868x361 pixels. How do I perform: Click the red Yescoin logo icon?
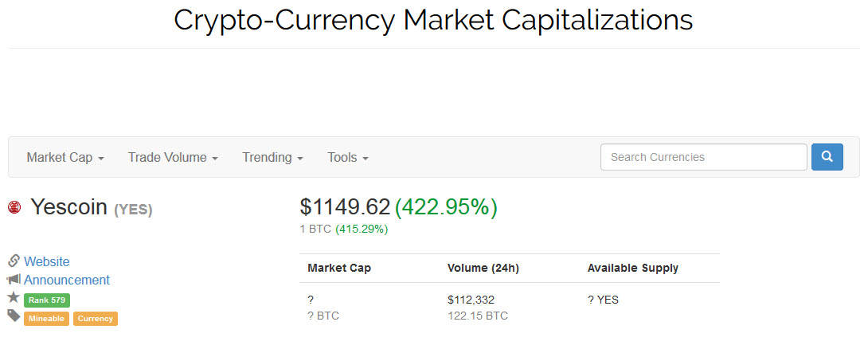click(14, 208)
